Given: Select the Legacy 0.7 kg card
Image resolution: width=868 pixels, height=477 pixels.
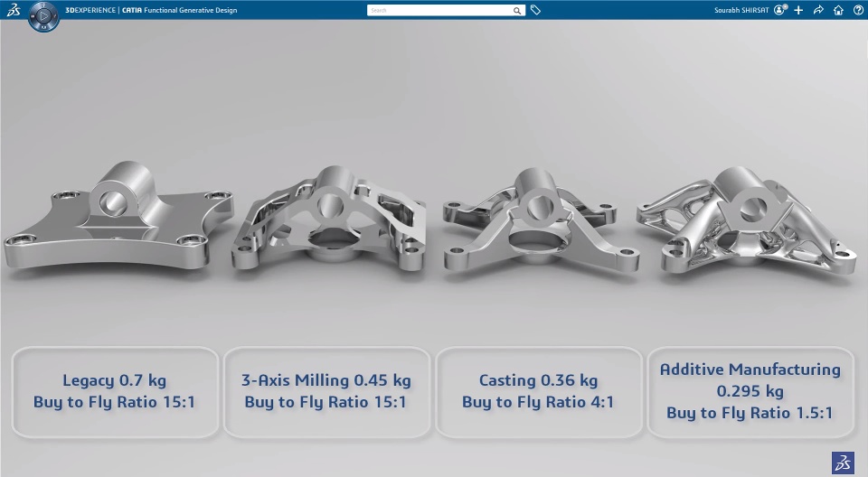Looking at the screenshot, I should tap(115, 392).
